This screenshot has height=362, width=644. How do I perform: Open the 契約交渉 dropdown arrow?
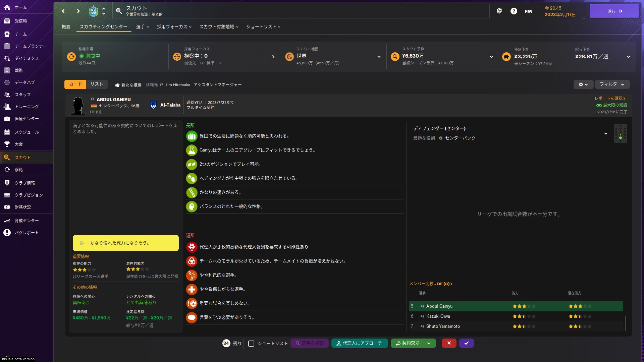[x=429, y=343]
